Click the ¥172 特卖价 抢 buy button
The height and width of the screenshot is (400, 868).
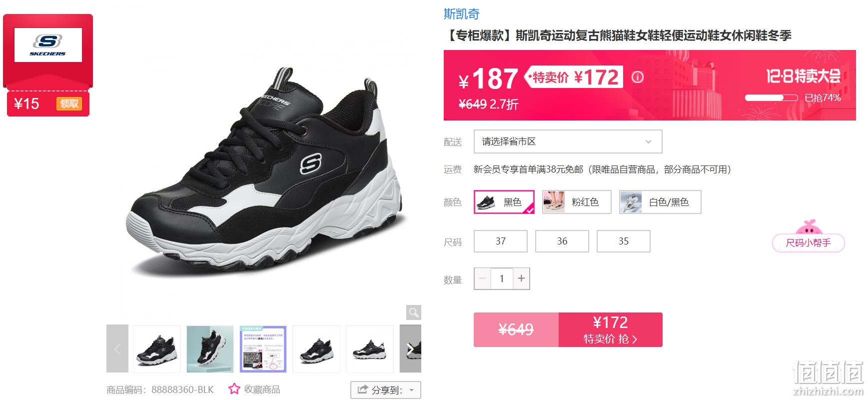pos(611,330)
